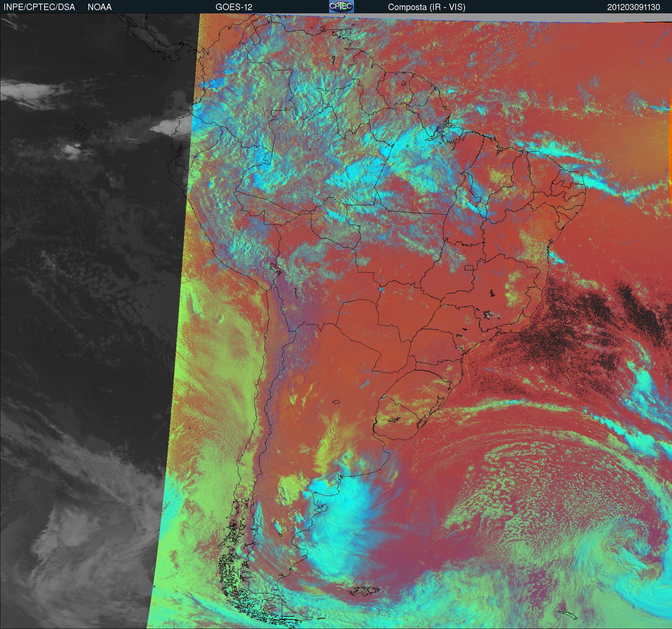Click the timestamp '201203091130'
Screen dimensions: 672x629
click(634, 7)
